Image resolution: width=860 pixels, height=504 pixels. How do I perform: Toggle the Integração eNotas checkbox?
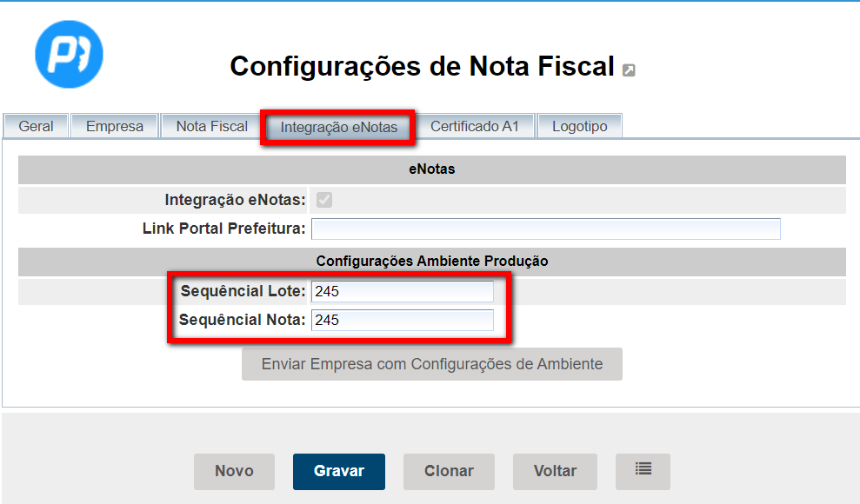click(324, 201)
